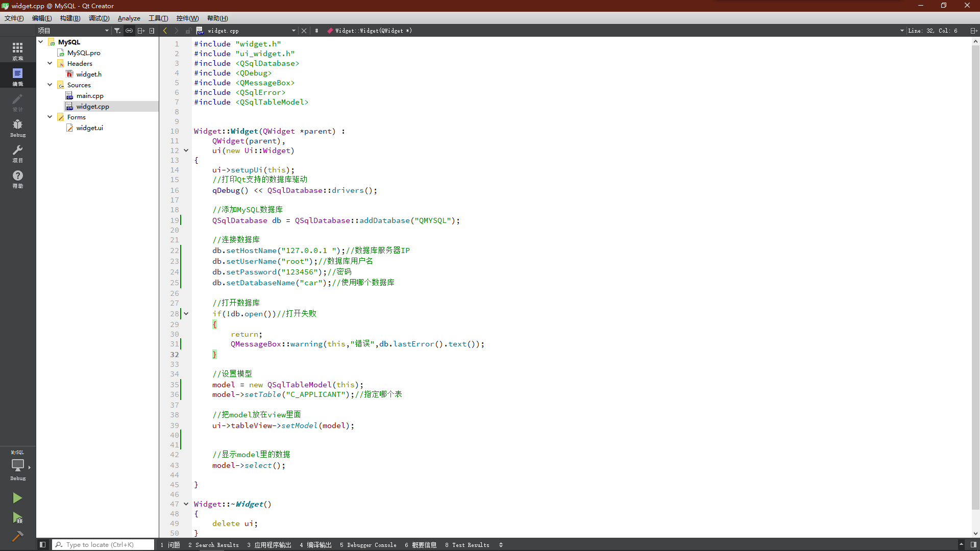980x551 pixels.
Task: Open the Design mode icon
Action: click(x=18, y=102)
